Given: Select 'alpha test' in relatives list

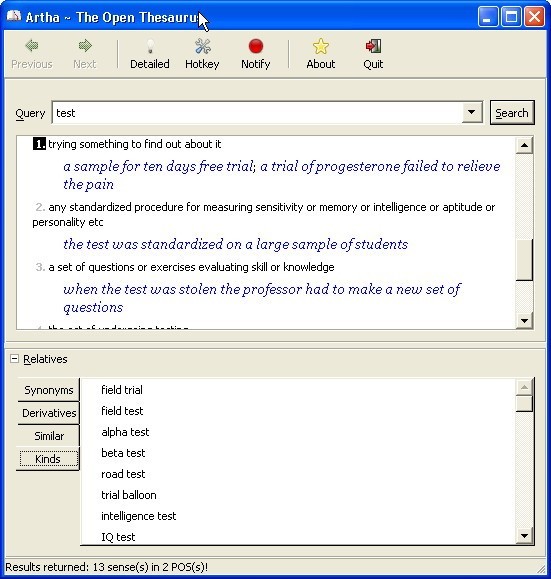Looking at the screenshot, I should [x=125, y=432].
